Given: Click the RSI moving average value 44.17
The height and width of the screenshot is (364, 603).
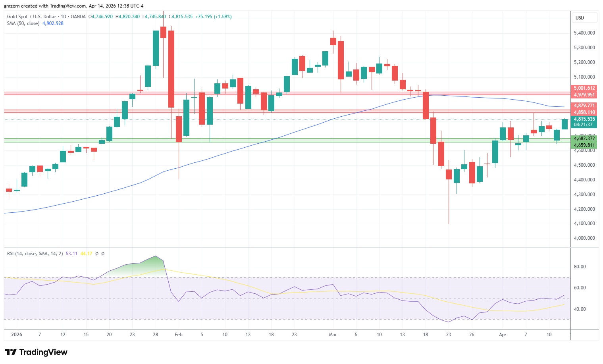Looking at the screenshot, I should point(86,254).
